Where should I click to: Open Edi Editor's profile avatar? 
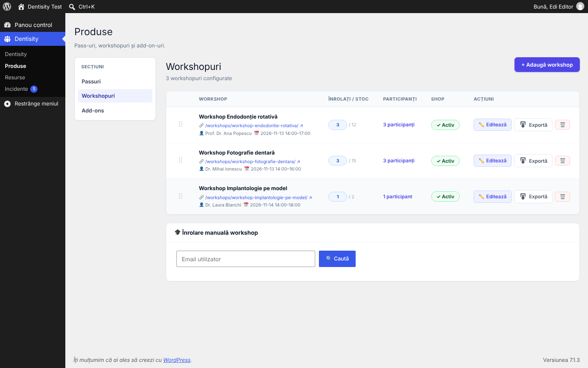pos(580,7)
